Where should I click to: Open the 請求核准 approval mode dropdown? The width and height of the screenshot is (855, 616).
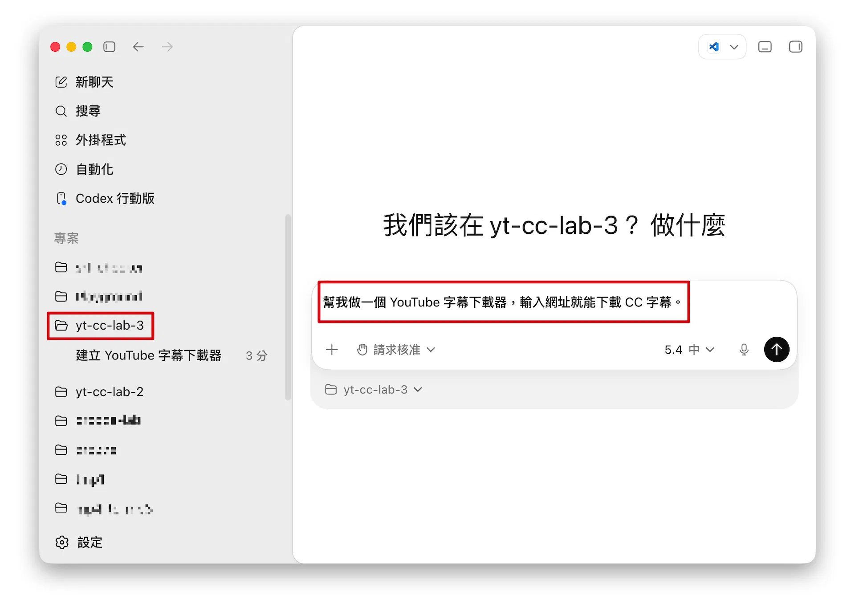click(x=396, y=350)
